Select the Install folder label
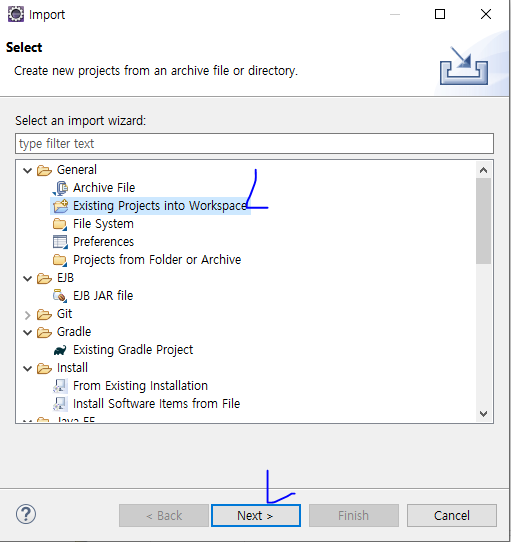 coord(72,368)
